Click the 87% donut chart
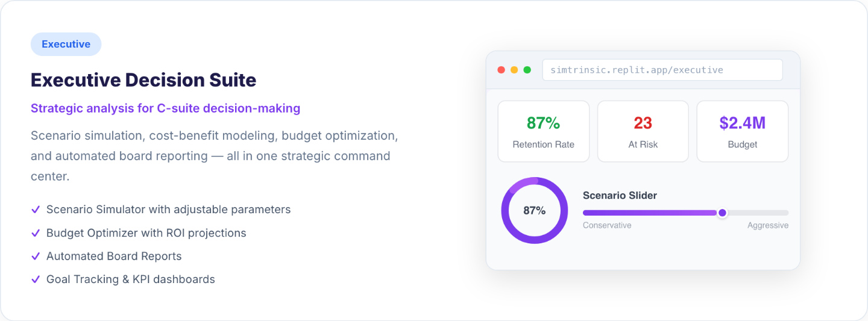Image resolution: width=868 pixels, height=321 pixels. [535, 211]
